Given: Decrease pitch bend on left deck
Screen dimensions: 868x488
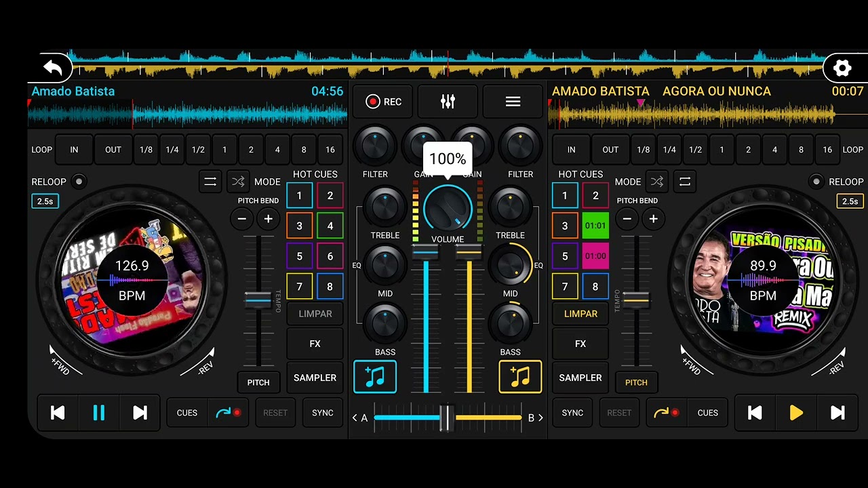Looking at the screenshot, I should pos(242,219).
